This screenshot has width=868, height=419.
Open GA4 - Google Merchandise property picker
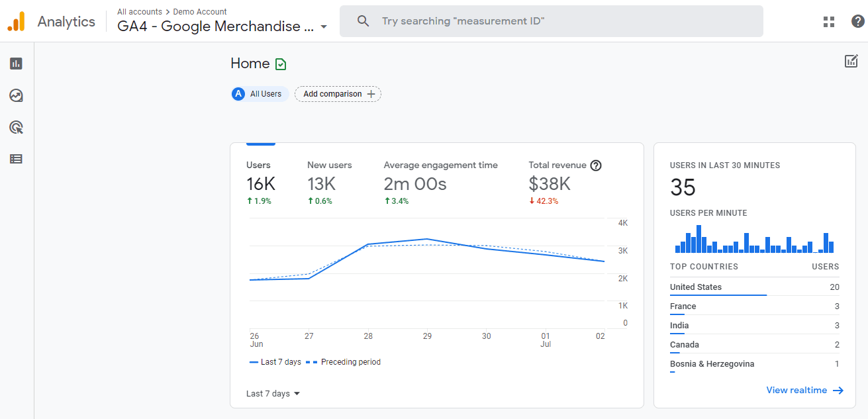click(222, 26)
